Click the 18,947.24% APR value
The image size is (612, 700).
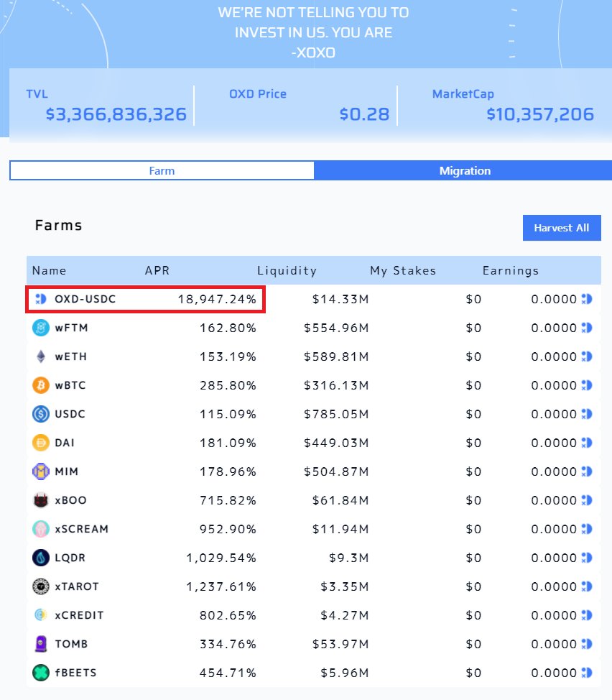[217, 299]
